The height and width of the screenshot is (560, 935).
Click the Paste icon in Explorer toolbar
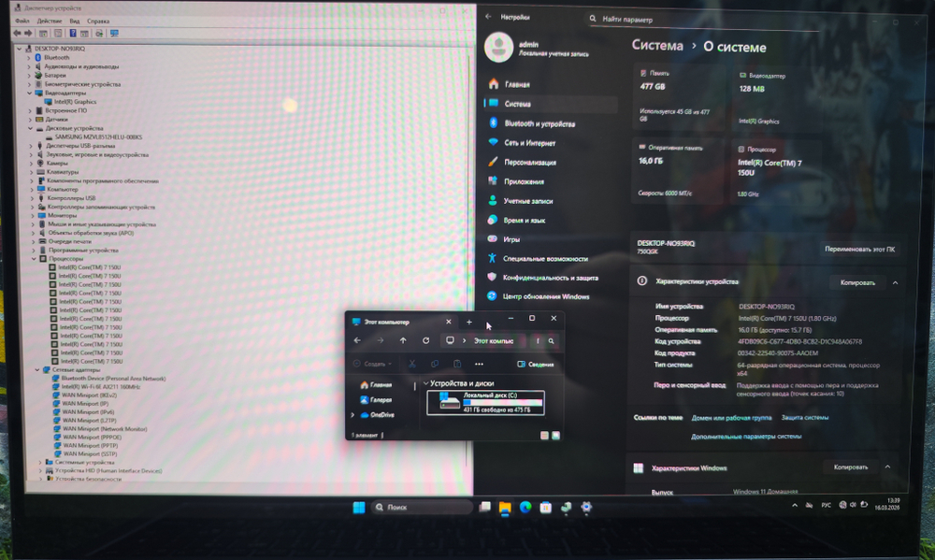click(x=457, y=364)
